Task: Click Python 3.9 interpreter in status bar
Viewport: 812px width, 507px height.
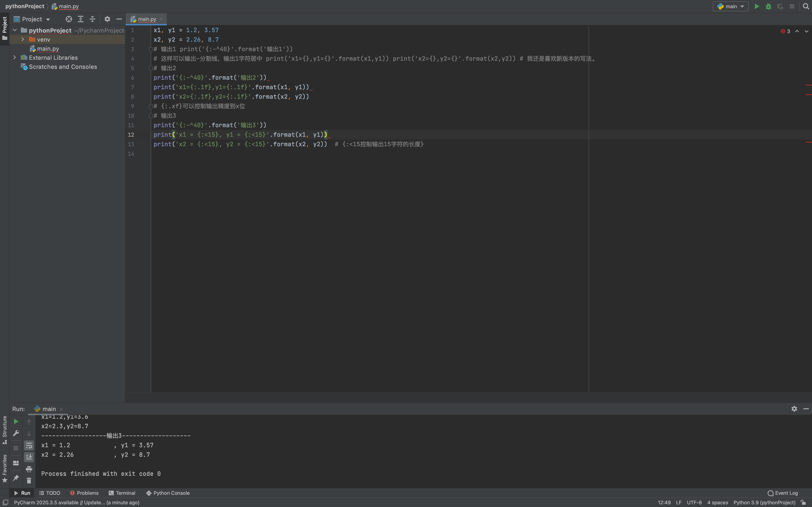Action: coord(764,502)
